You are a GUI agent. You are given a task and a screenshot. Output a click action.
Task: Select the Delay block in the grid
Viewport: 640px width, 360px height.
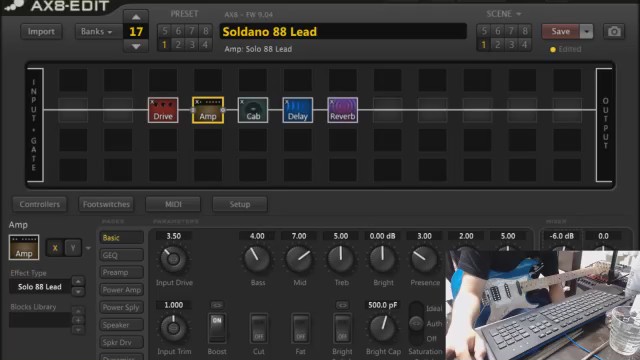(298, 110)
